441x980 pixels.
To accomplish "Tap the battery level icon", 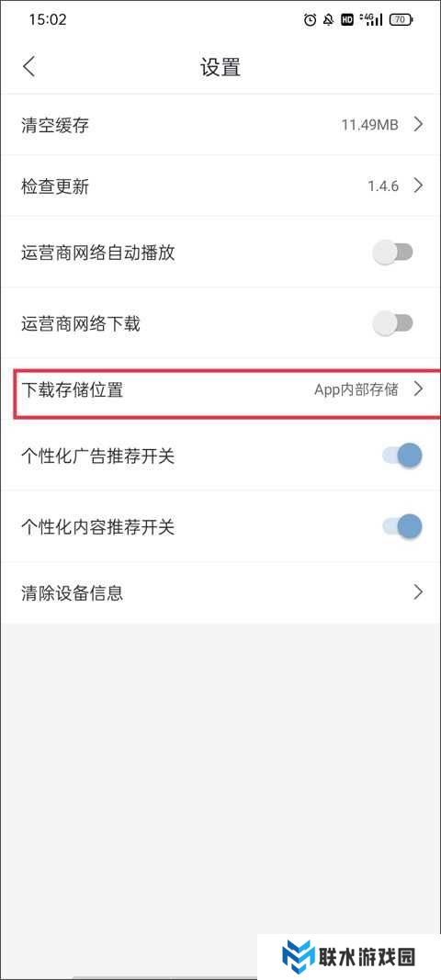I will [401, 20].
